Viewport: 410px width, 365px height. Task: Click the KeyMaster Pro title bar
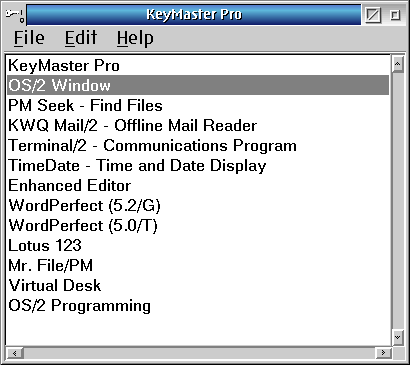point(194,15)
